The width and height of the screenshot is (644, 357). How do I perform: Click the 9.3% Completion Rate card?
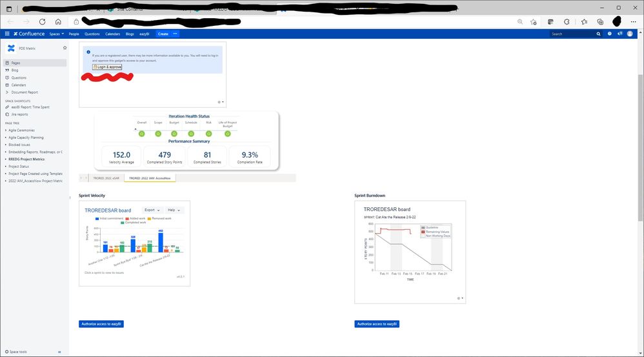pos(250,157)
